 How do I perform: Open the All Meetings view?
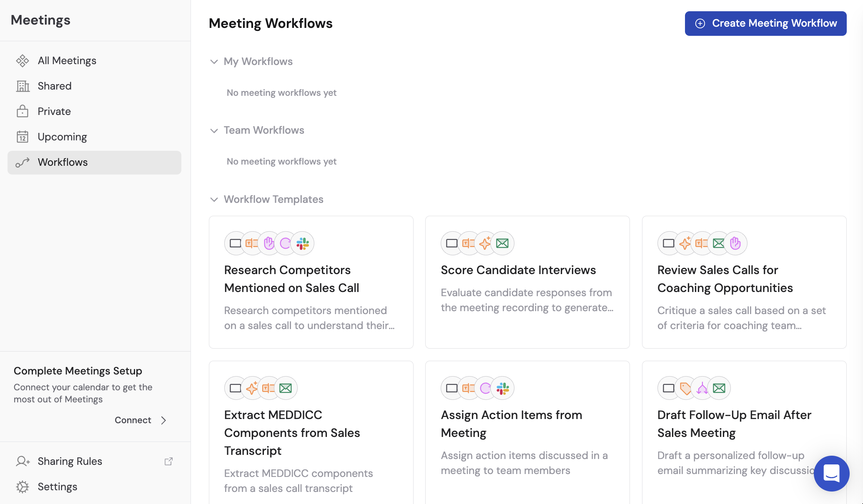[x=67, y=60]
